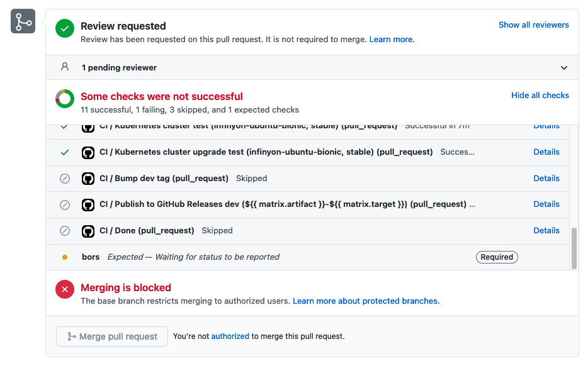Viewport: 588px width, 366px height.
Task: Click the Merge pull request button
Action: 111,336
